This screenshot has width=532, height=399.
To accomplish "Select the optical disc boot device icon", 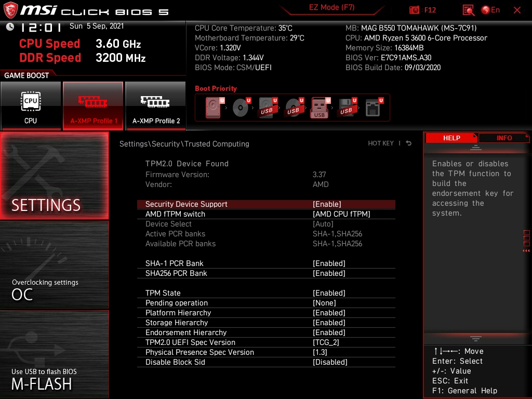I will point(241,108).
